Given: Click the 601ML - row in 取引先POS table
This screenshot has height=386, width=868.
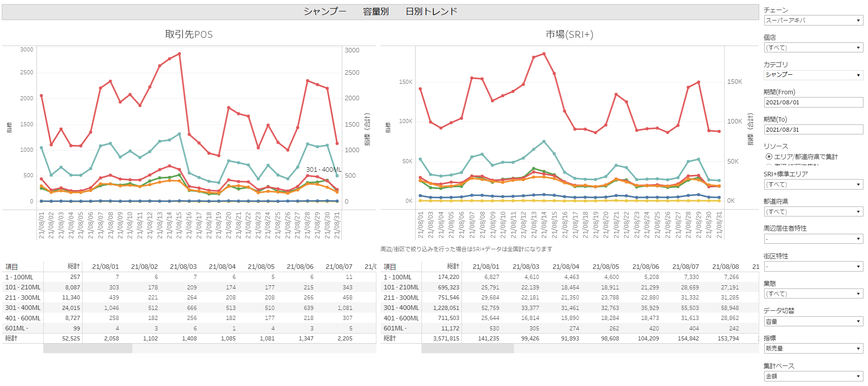Looking at the screenshot, I should click(x=189, y=329).
